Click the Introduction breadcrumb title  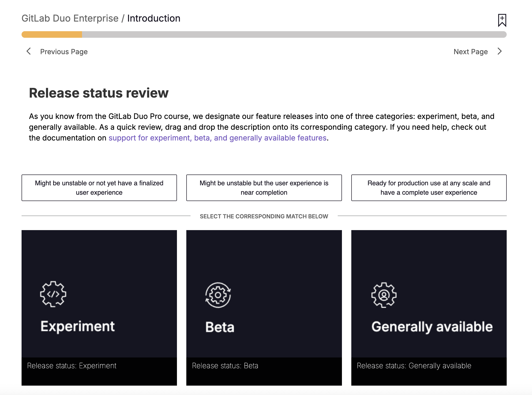pyautogui.click(x=154, y=18)
